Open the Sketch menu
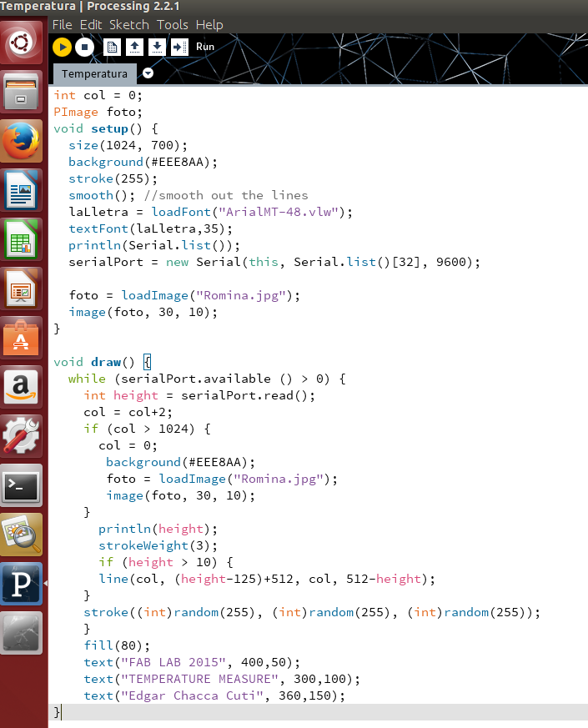Viewport: 588px width, 728px height. 129,25
